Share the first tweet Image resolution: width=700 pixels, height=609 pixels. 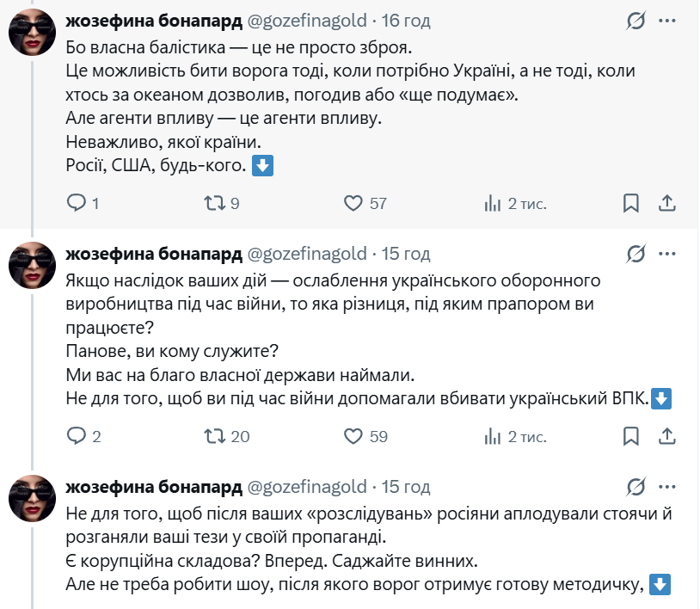point(666,203)
